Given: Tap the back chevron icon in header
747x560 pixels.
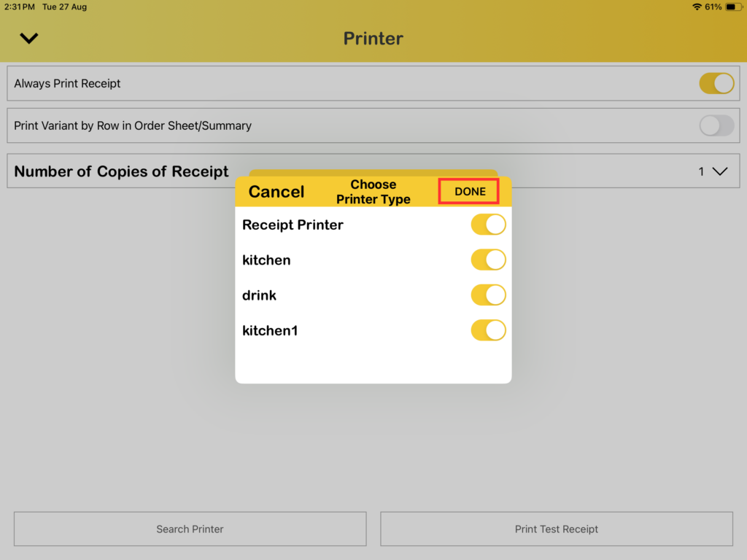Looking at the screenshot, I should point(29,39).
